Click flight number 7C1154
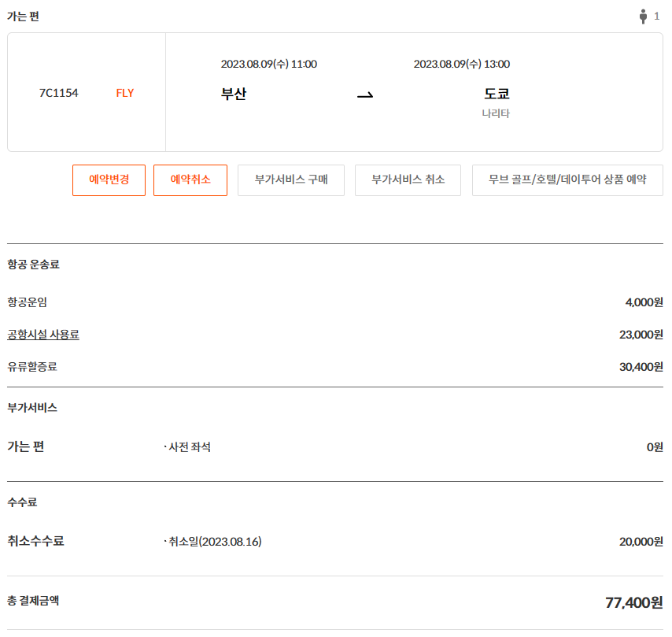The width and height of the screenshot is (672, 637). coord(59,93)
